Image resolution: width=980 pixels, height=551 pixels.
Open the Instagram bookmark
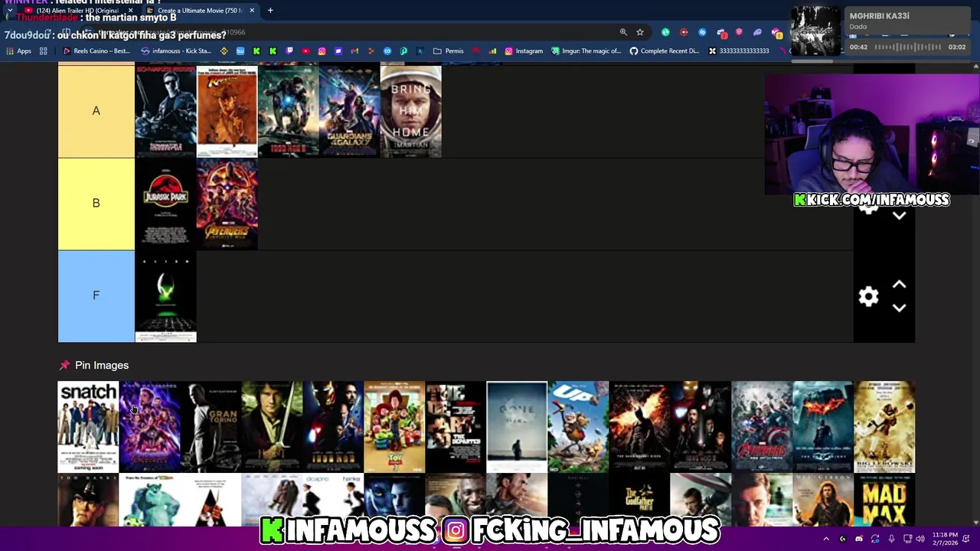(x=523, y=51)
